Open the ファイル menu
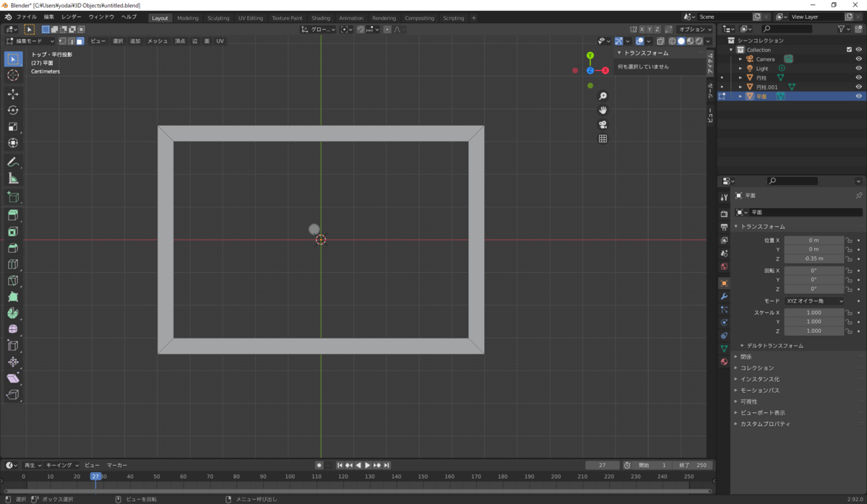The image size is (867, 504). click(x=27, y=16)
